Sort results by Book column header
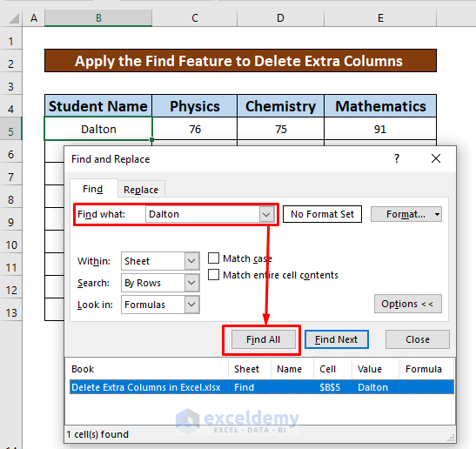This screenshot has height=449, width=476. [149, 369]
